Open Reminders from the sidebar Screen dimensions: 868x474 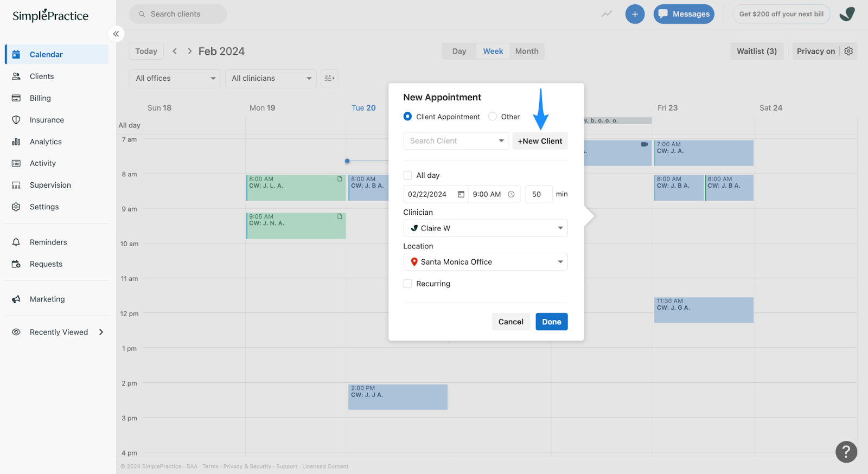click(x=48, y=242)
